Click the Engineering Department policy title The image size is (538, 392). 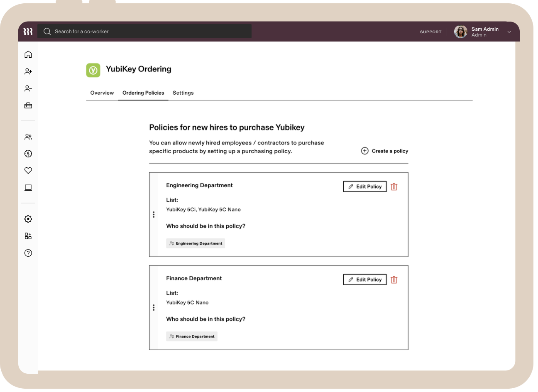coord(199,186)
